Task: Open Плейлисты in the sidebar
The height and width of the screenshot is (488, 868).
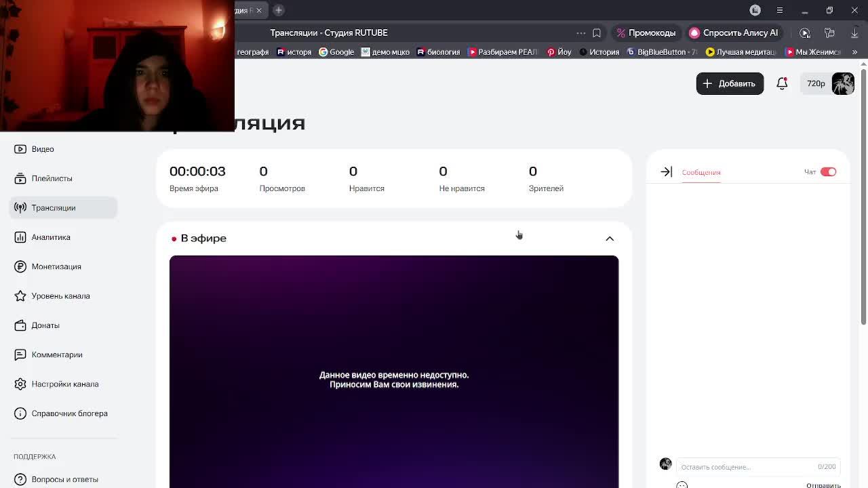Action: (63, 178)
